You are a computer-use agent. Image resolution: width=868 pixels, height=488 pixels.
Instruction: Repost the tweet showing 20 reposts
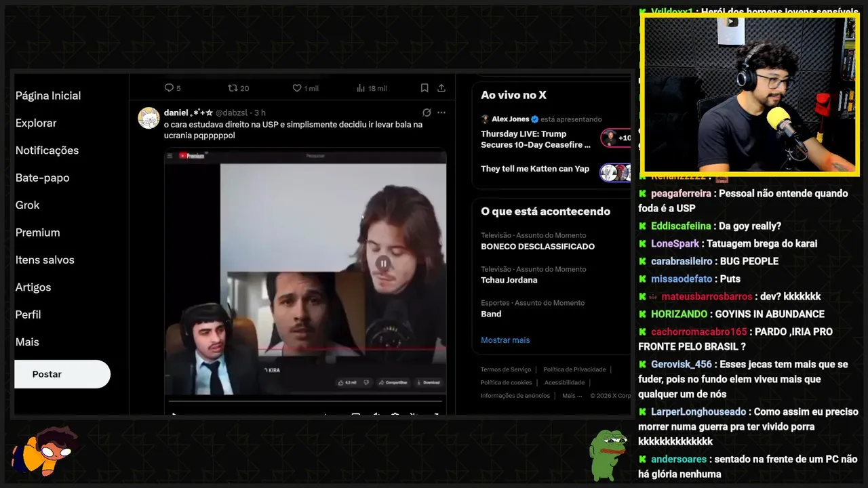(x=239, y=88)
